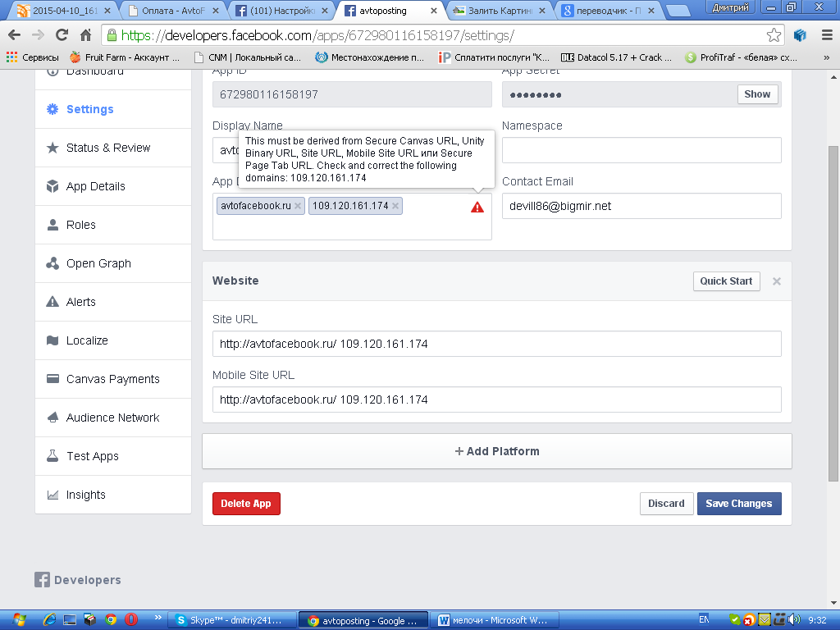The height and width of the screenshot is (630, 840).
Task: Switch to 2015-04-10 first tab
Action: 64,10
